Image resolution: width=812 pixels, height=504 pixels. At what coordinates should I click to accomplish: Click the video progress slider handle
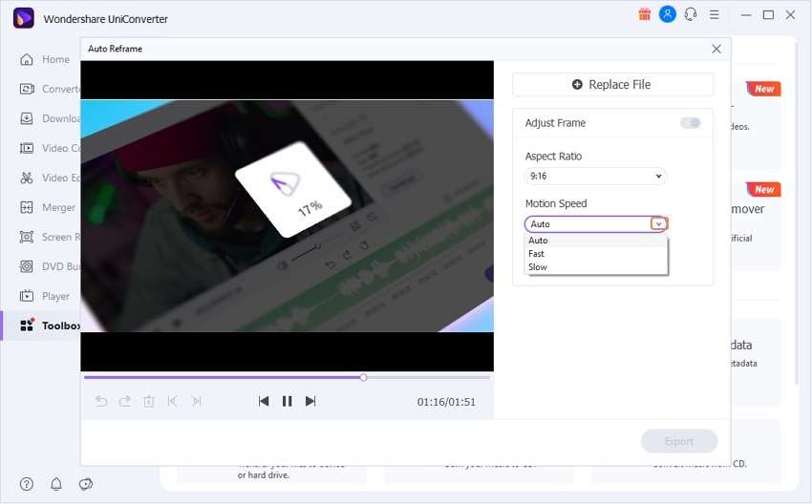[x=364, y=378]
